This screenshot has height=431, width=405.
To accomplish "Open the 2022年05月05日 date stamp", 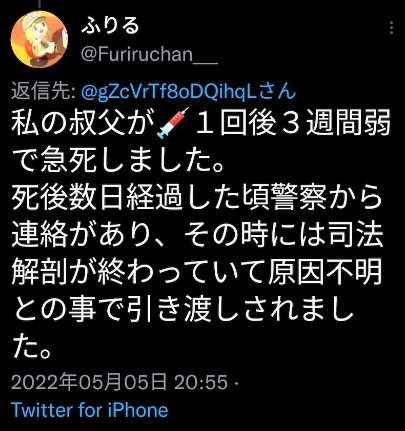I will pyautogui.click(x=89, y=382).
